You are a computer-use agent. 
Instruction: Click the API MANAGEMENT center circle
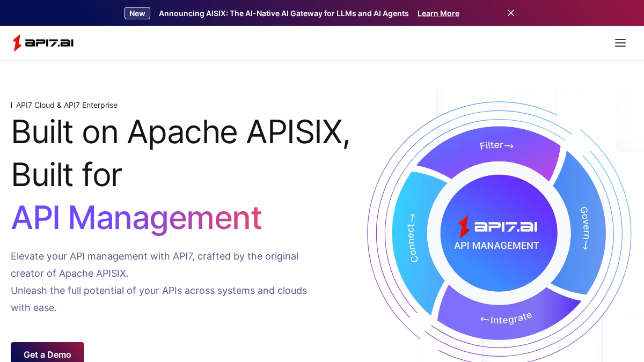click(x=499, y=233)
